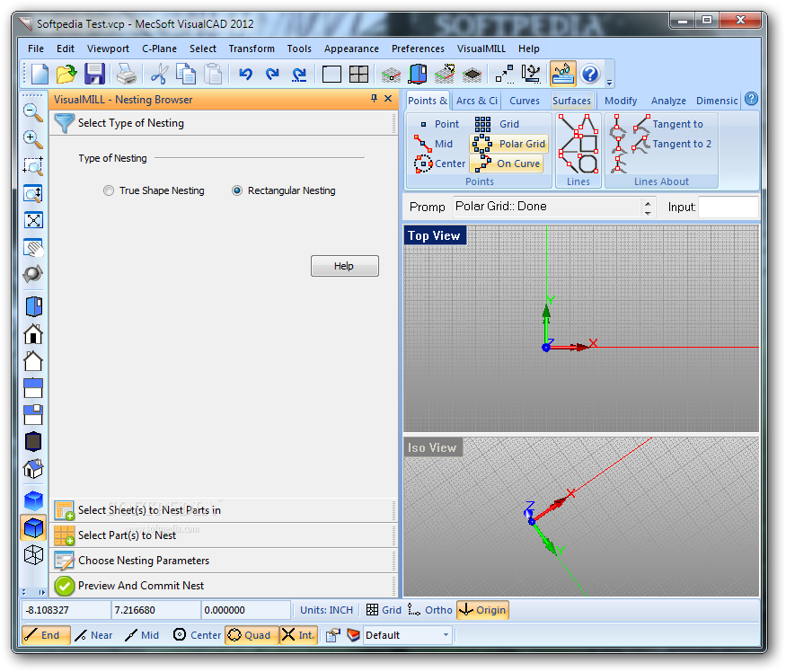
Task: Pin the Nesting Browser panel
Action: tap(374, 99)
